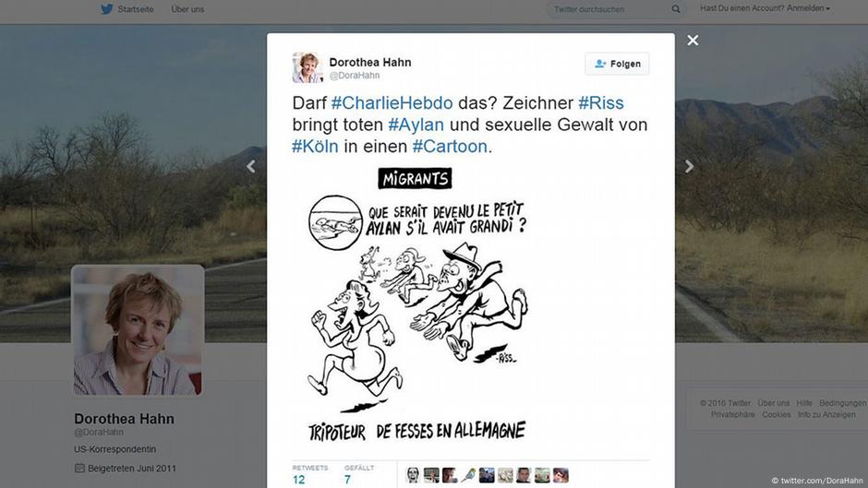Click the #CharlieHebdo hashtag link
The width and height of the screenshot is (868, 488).
pos(392,103)
